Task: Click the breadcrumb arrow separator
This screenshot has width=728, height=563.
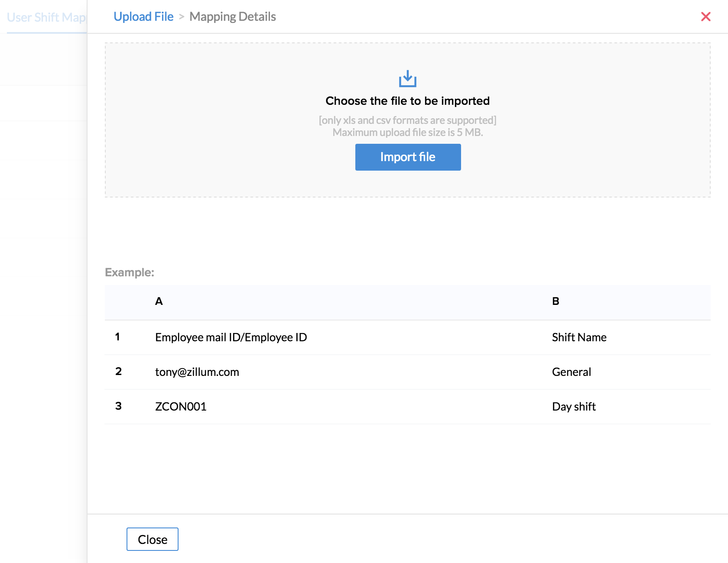Action: point(182,17)
